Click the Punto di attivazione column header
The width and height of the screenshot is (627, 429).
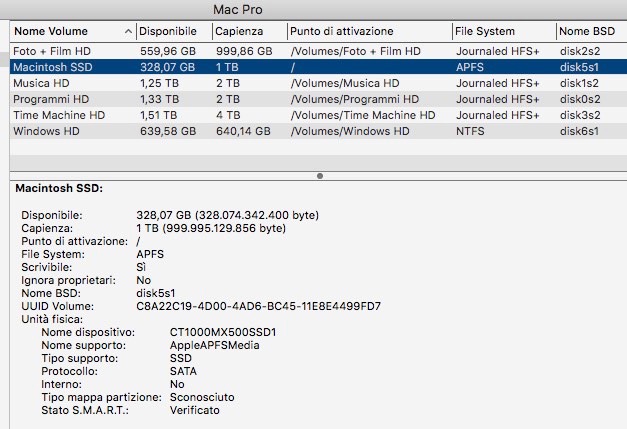pyautogui.click(x=341, y=32)
